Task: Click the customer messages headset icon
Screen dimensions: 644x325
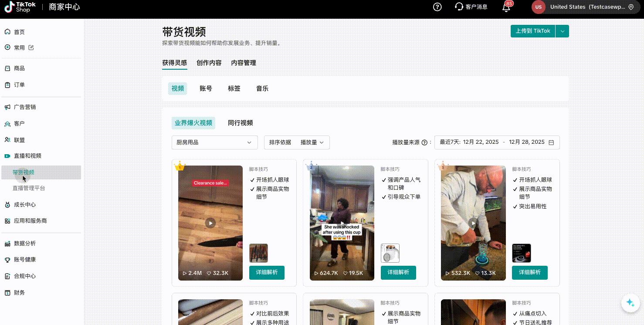Action: [x=459, y=7]
